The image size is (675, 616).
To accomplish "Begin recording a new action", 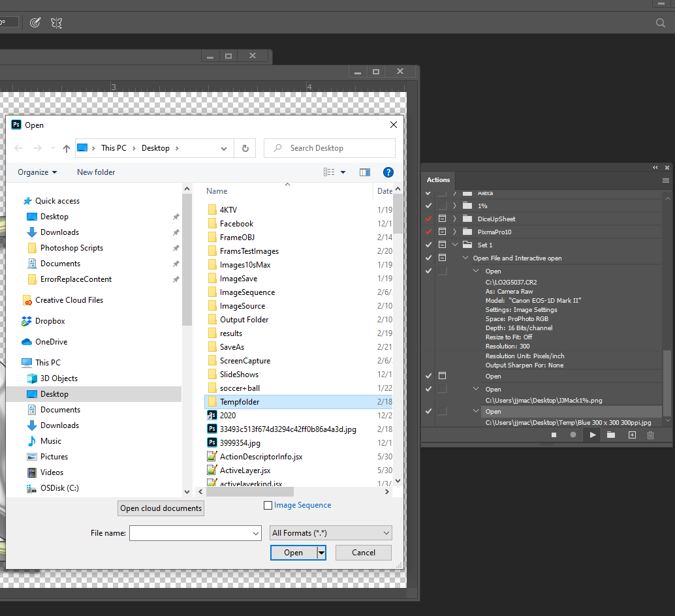I will click(x=573, y=435).
